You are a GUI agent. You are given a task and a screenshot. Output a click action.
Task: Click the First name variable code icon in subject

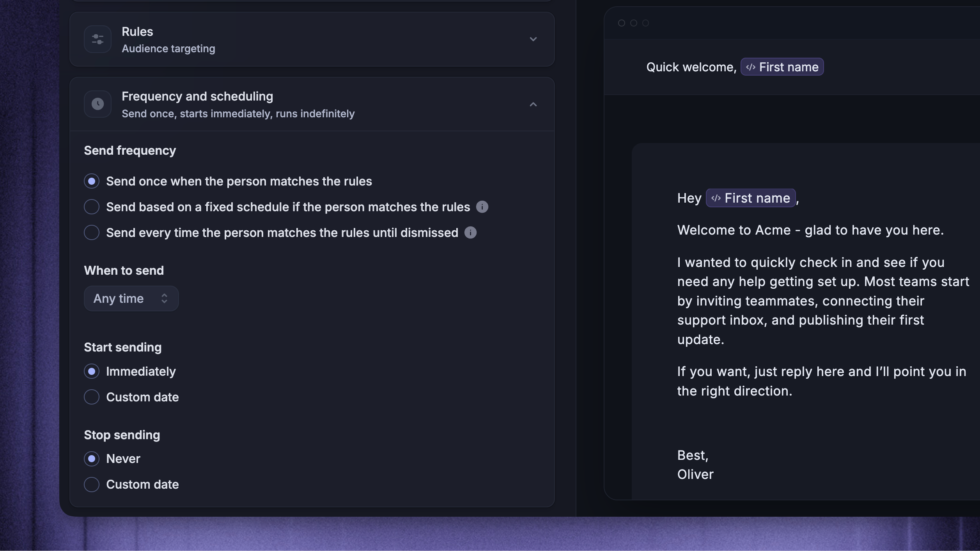click(x=751, y=67)
